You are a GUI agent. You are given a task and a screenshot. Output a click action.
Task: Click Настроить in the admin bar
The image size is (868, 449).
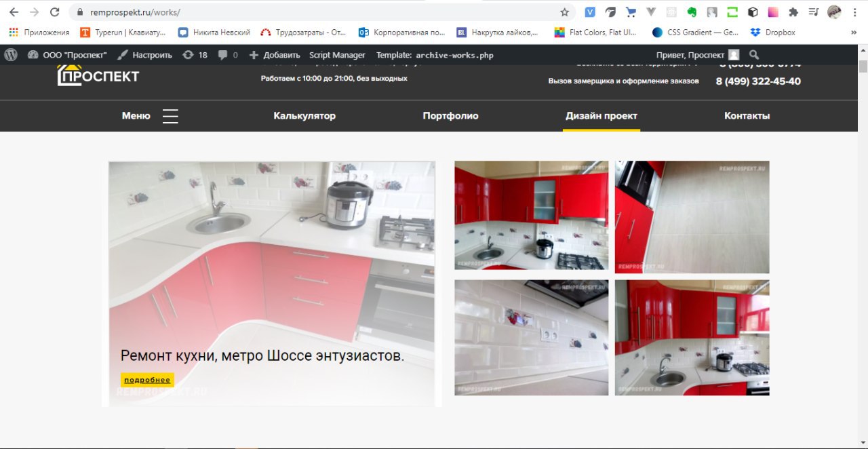(144, 55)
